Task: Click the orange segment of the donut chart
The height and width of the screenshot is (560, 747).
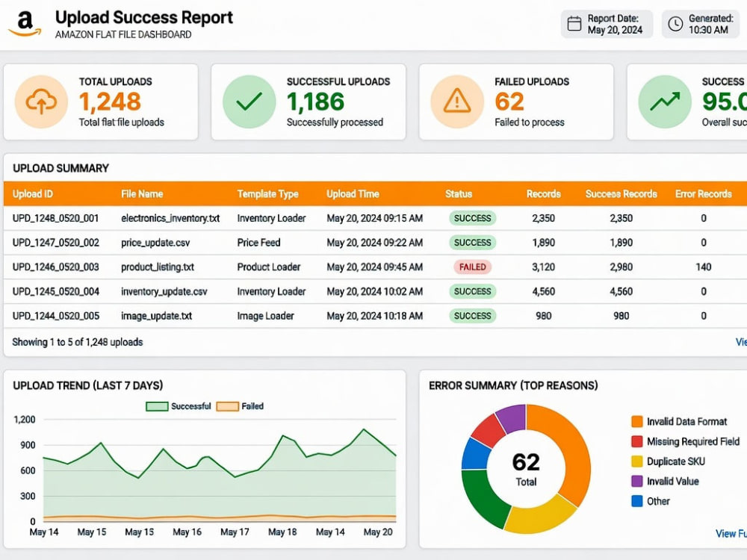Action: [x=574, y=447]
